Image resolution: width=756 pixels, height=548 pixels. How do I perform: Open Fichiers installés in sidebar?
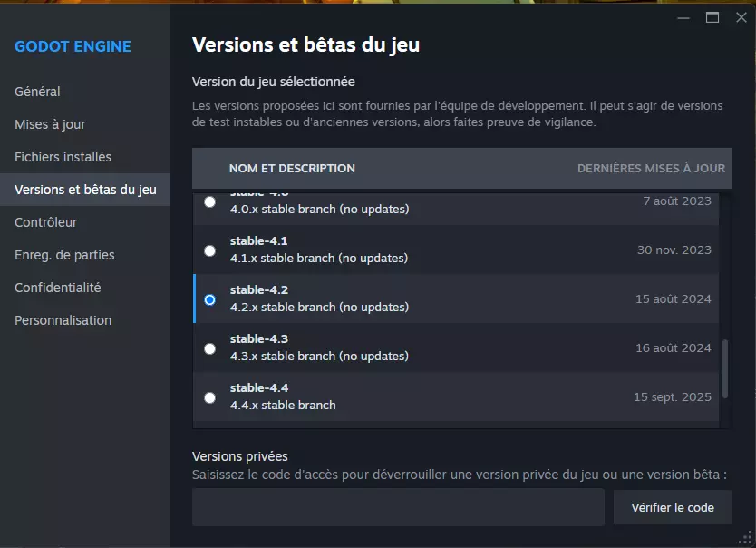tap(63, 157)
